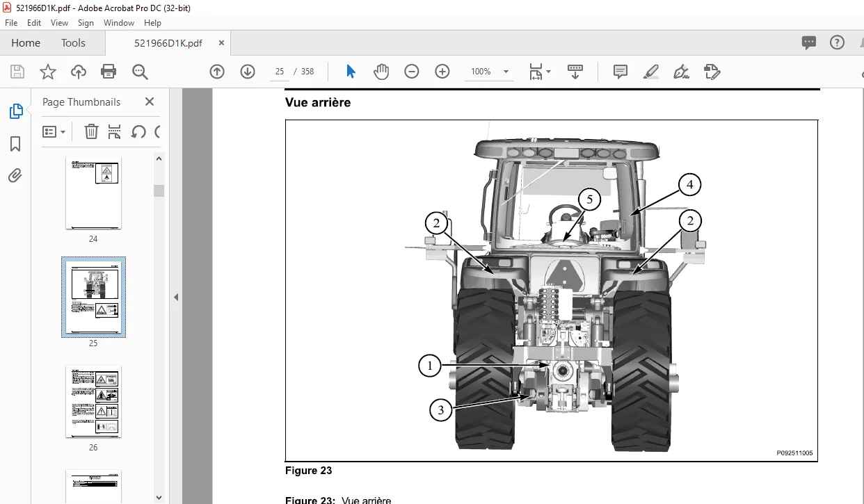This screenshot has height=504, width=864.
Task: Click the 'Vue arrière' heading text
Action: 318,103
